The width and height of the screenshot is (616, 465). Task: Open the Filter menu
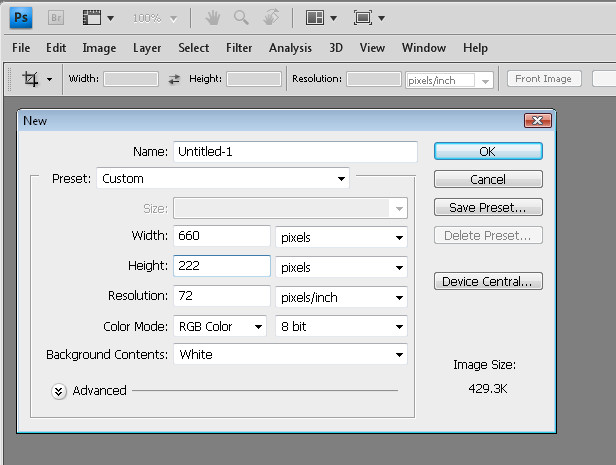click(x=239, y=48)
